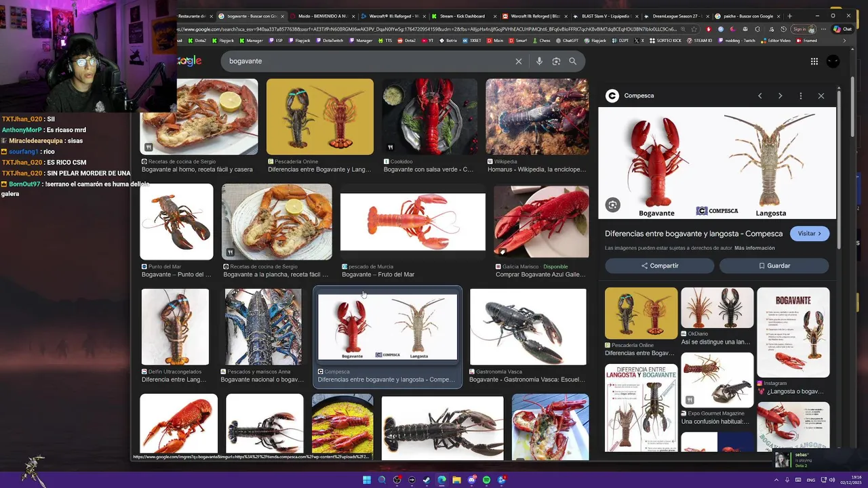Open the Editor Video bookmark
Screen dimensions: 868x488
[776, 41]
